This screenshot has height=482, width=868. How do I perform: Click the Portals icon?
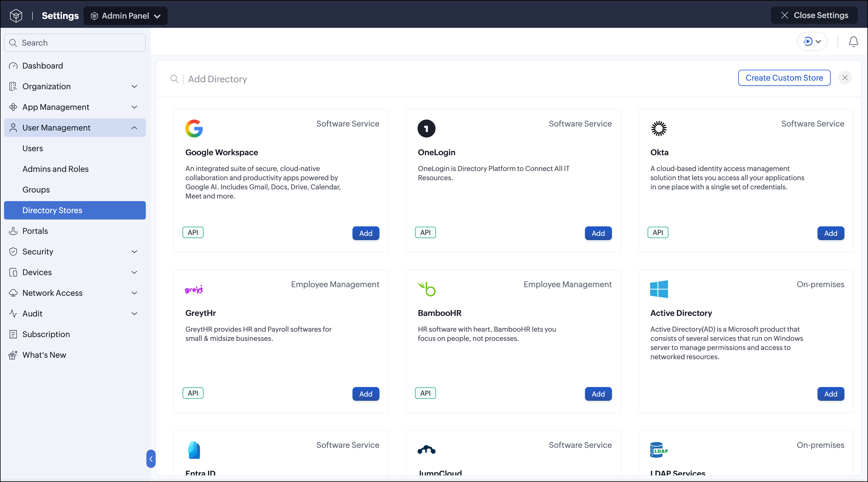[x=13, y=231]
